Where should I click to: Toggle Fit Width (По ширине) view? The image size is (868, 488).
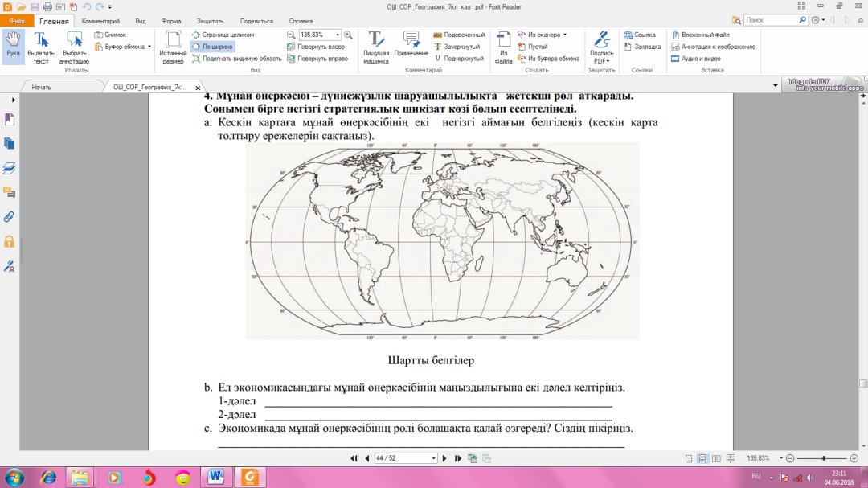[x=212, y=47]
